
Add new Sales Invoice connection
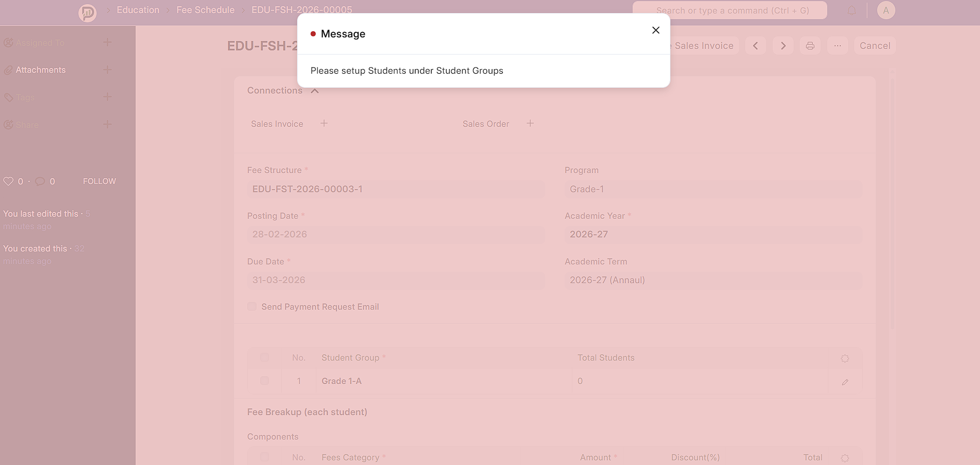(x=324, y=124)
